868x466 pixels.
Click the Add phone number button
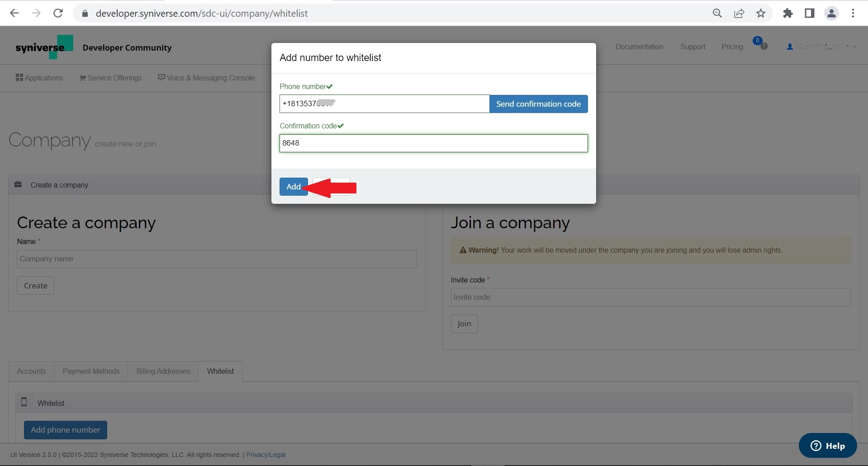click(66, 430)
